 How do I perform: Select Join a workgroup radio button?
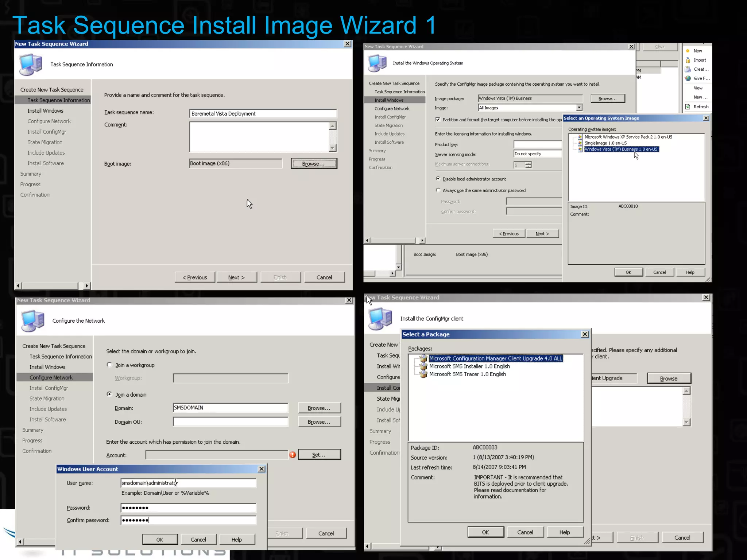point(109,365)
